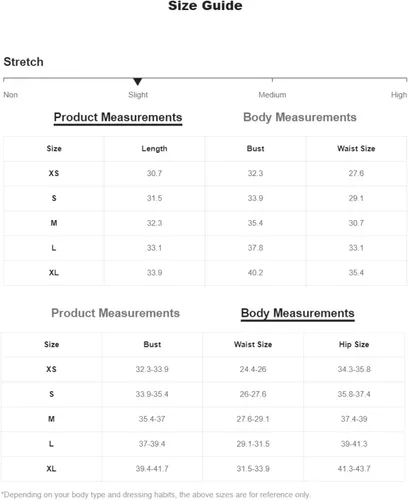This screenshot has height=500, width=408.
Task: Click the 41.3-43.7 hip size cell
Action: [354, 469]
